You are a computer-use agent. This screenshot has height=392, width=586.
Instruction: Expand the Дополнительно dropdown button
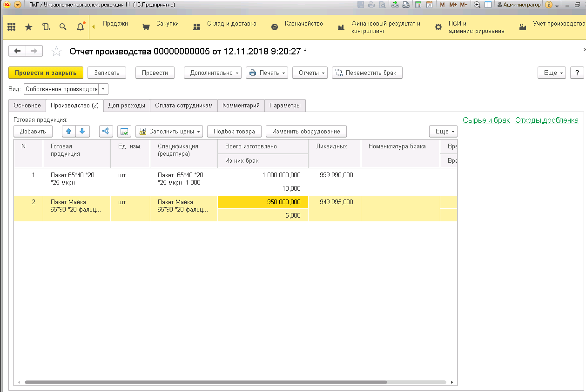tap(213, 73)
